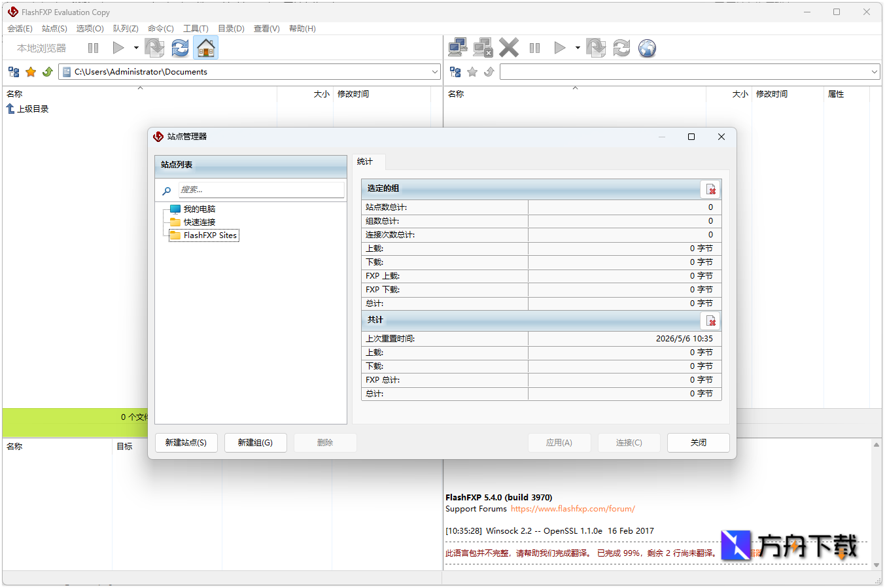Image resolution: width=885 pixels, height=588 pixels.
Task: Click the gray favorites star in remote pane
Action: 472,72
